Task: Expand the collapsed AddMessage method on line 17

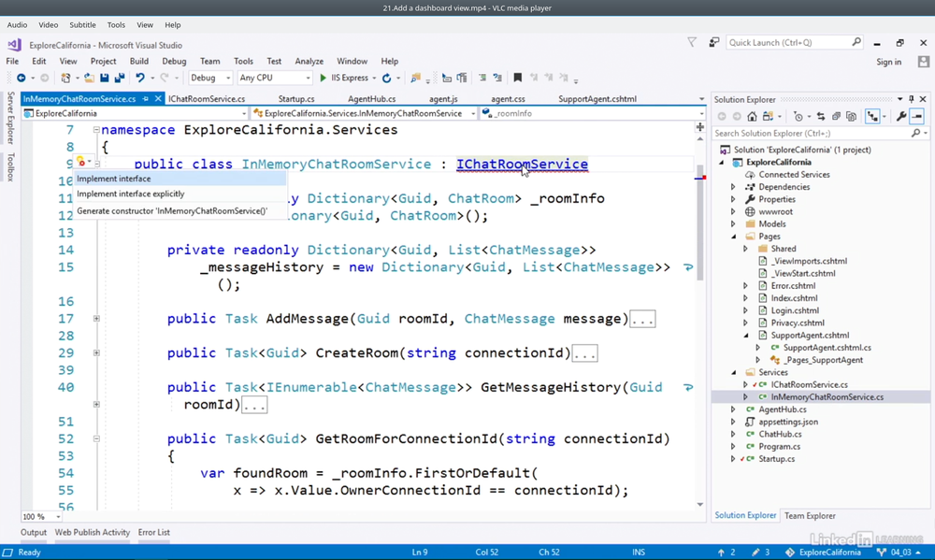Action: click(x=96, y=319)
